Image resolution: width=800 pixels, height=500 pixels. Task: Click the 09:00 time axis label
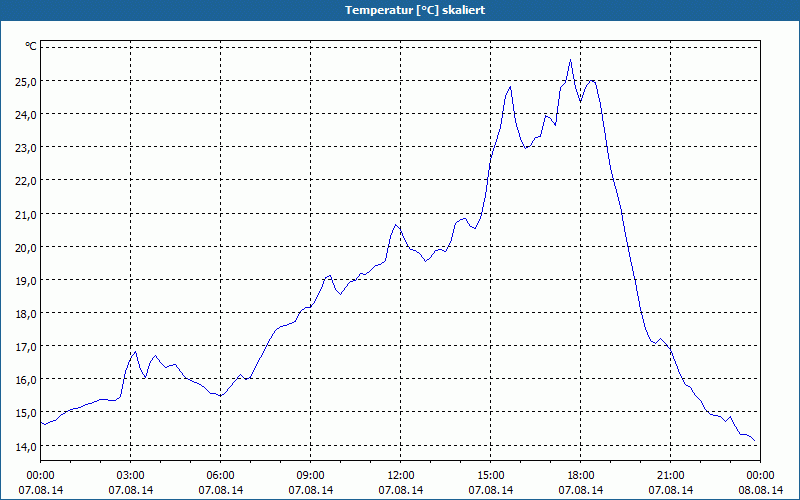(310, 476)
